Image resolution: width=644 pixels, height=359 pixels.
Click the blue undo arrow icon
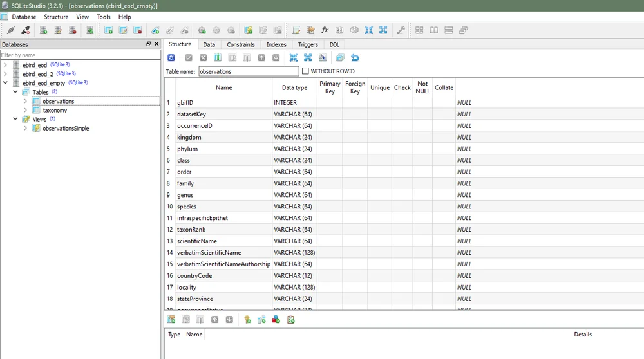[x=355, y=58]
